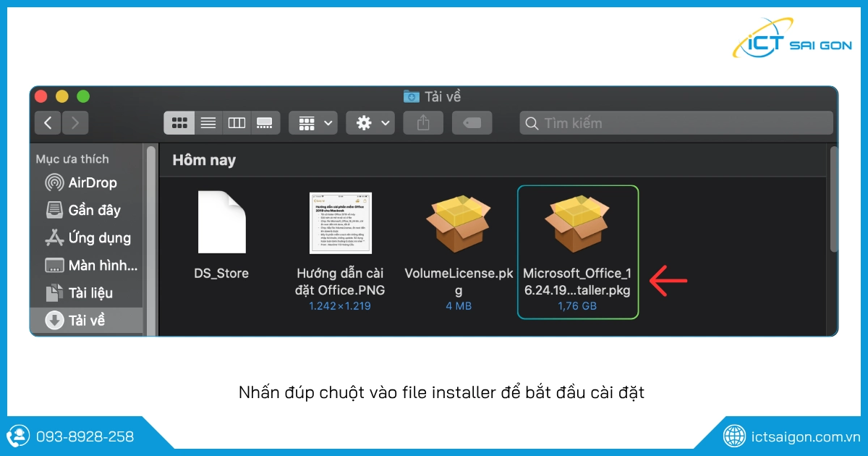Viewport: 868px width, 456px height.
Task: Open Màn hình in the sidebar
Action: point(86,266)
